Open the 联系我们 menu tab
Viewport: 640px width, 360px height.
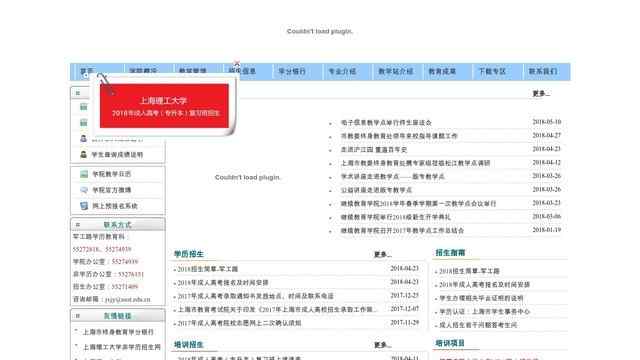(542, 71)
